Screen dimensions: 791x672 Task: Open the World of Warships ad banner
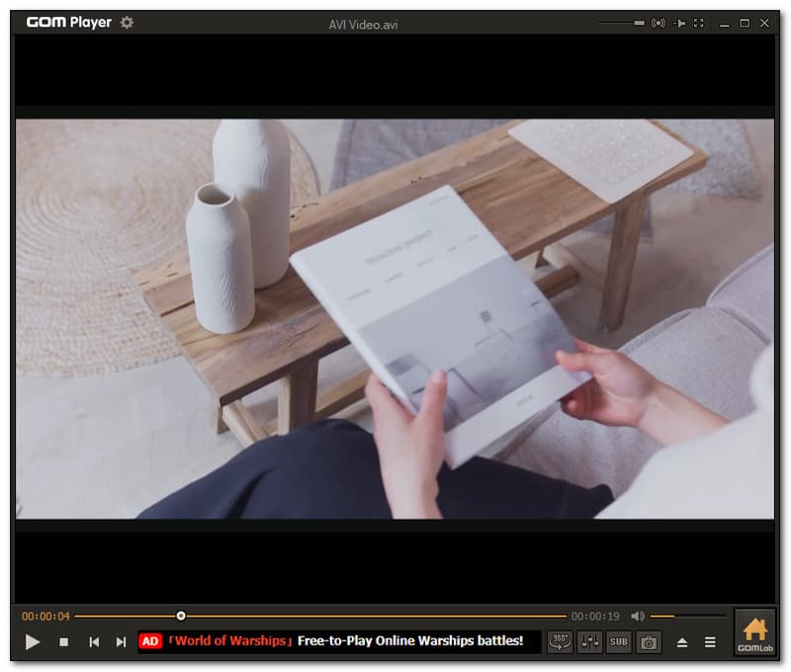338,641
